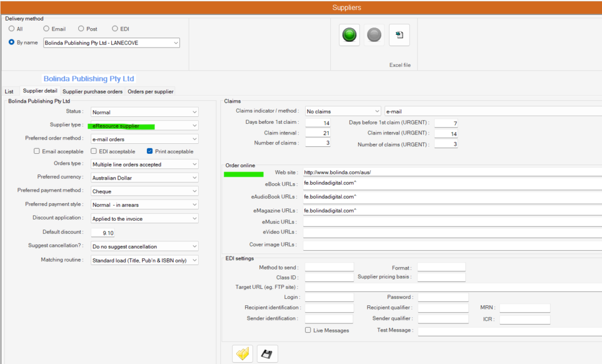Switch to the List tab
This screenshot has width=602, height=364.
(x=9, y=91)
